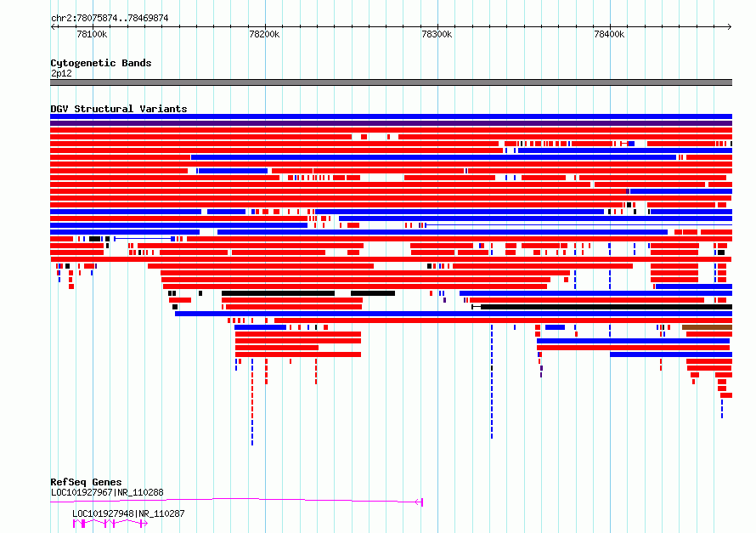The height and width of the screenshot is (533, 756).
Task: Click the right arrowhead of the scale ruler
Action: pos(730,27)
